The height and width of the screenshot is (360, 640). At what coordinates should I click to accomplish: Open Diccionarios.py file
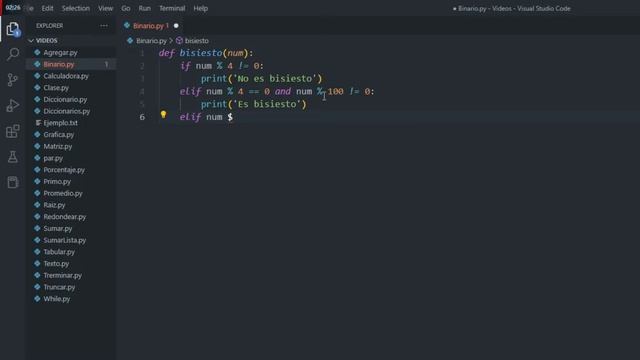click(67, 111)
